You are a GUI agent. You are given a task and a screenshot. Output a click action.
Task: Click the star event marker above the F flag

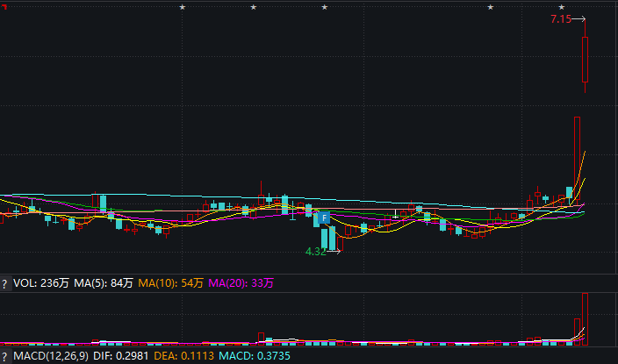[325, 7]
